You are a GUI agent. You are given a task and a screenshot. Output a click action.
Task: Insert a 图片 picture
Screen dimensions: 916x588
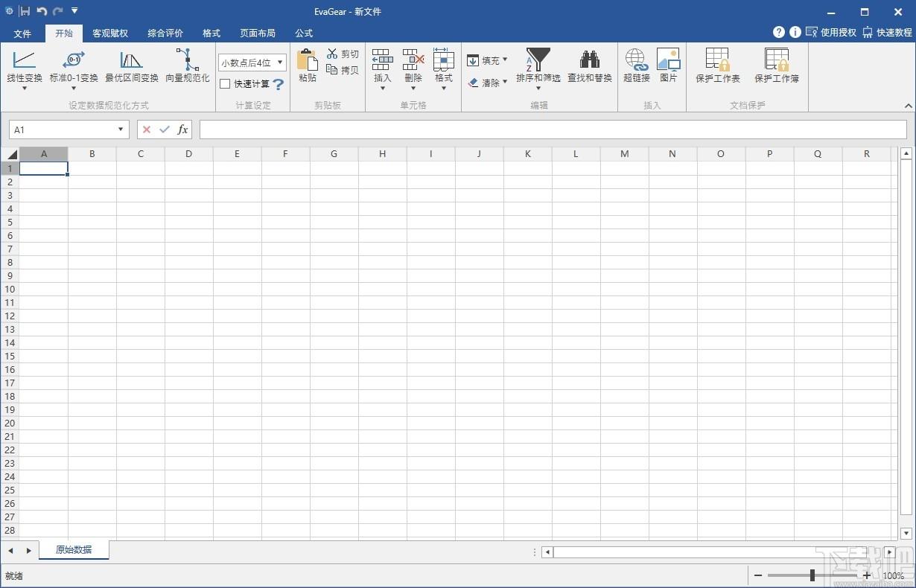(669, 67)
